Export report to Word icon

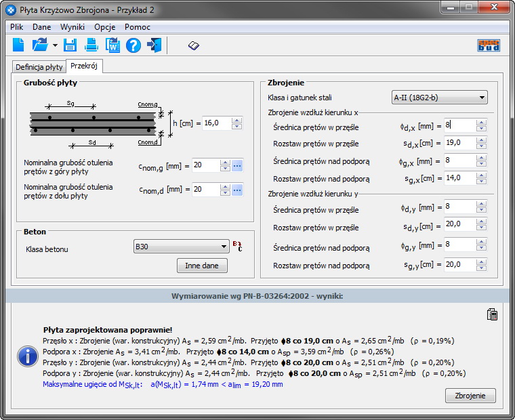112,45
